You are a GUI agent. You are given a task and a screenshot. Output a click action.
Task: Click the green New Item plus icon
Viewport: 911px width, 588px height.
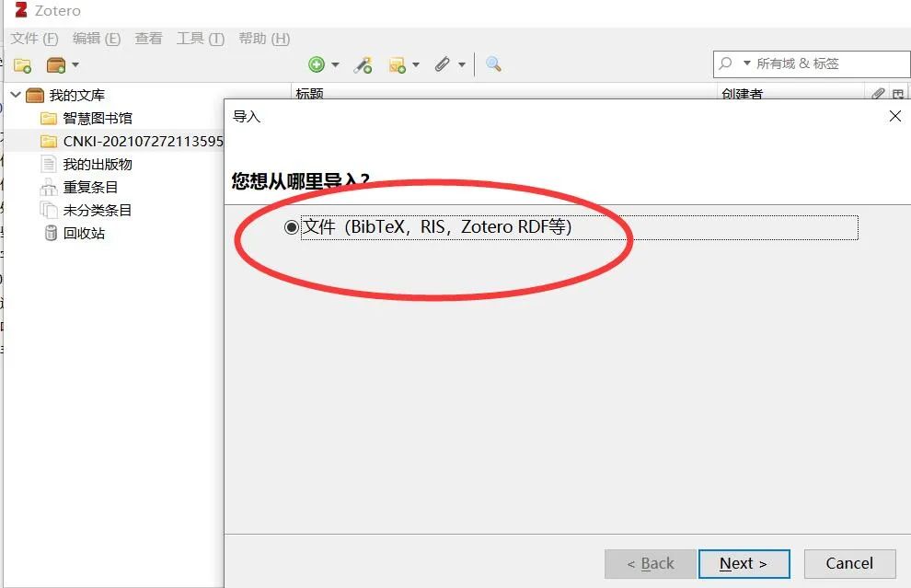pyautogui.click(x=317, y=64)
